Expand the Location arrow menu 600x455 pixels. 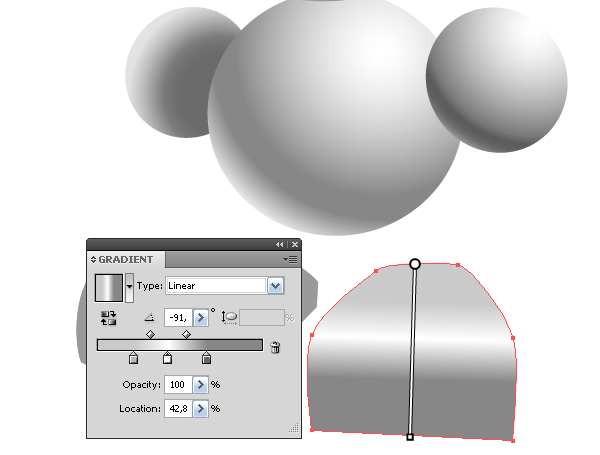tap(201, 409)
